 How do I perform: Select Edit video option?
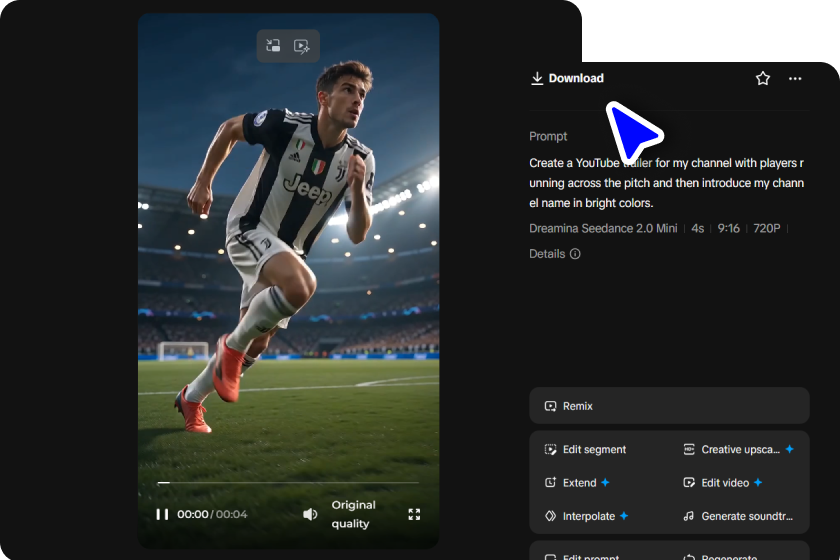[x=722, y=483]
